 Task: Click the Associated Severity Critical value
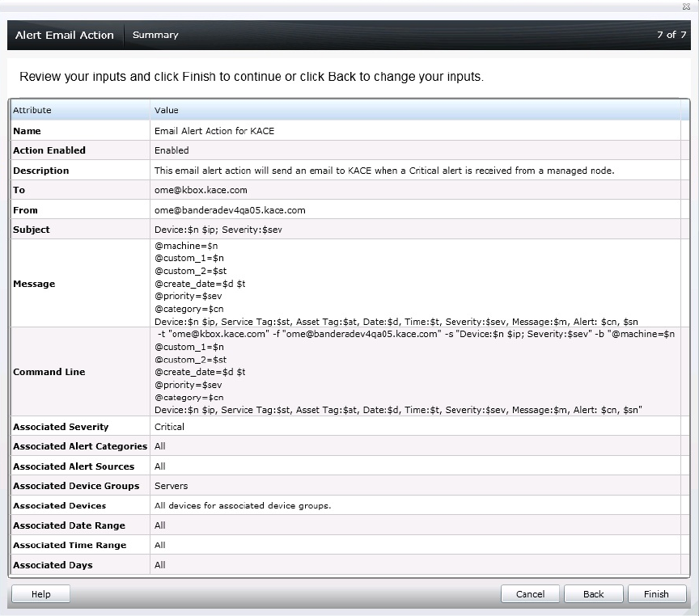point(169,426)
